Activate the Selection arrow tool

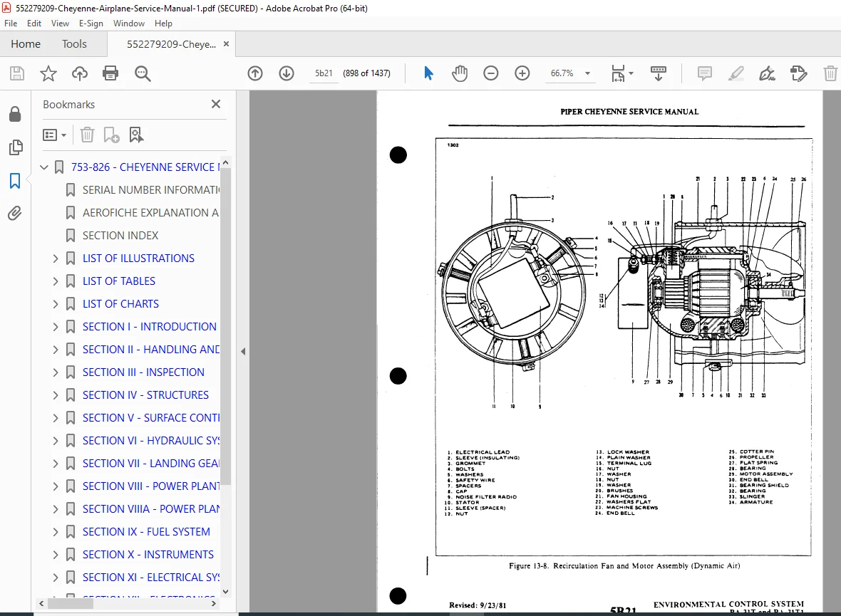tap(428, 73)
